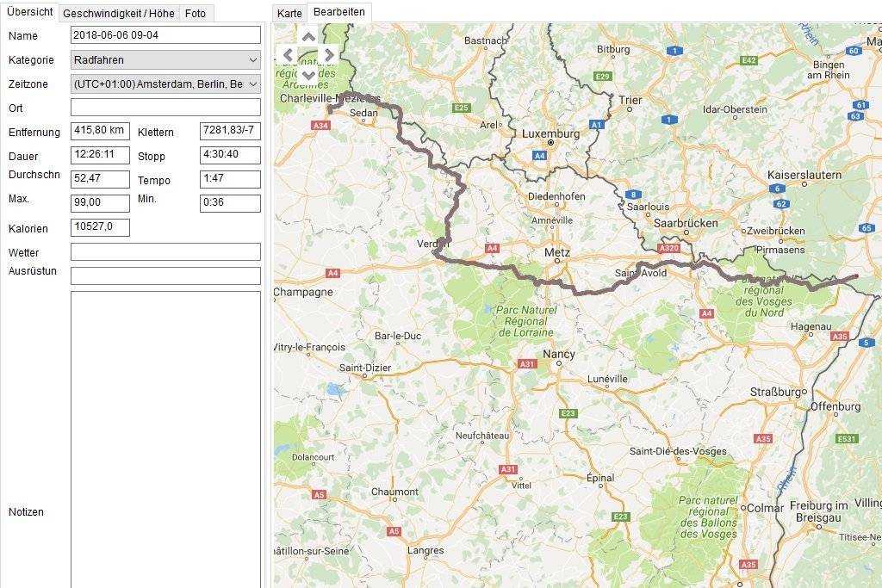
Task: Open the Foto tab
Action: point(196,13)
